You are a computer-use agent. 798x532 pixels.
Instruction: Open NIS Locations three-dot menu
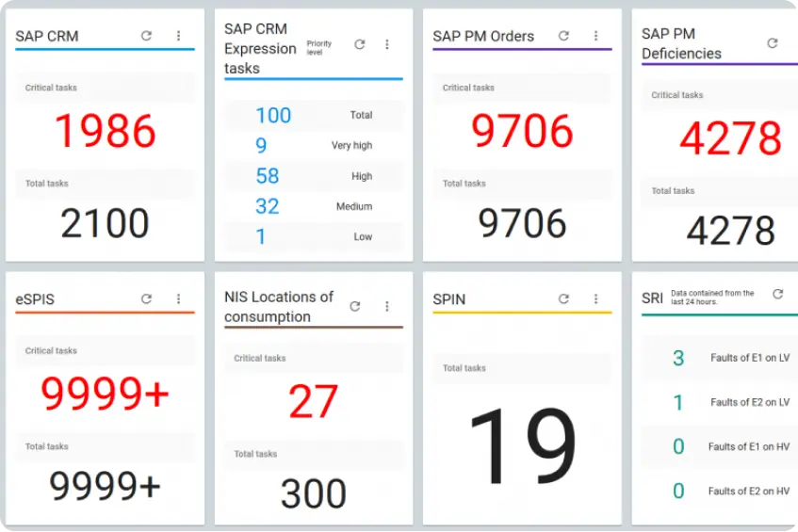point(386,306)
